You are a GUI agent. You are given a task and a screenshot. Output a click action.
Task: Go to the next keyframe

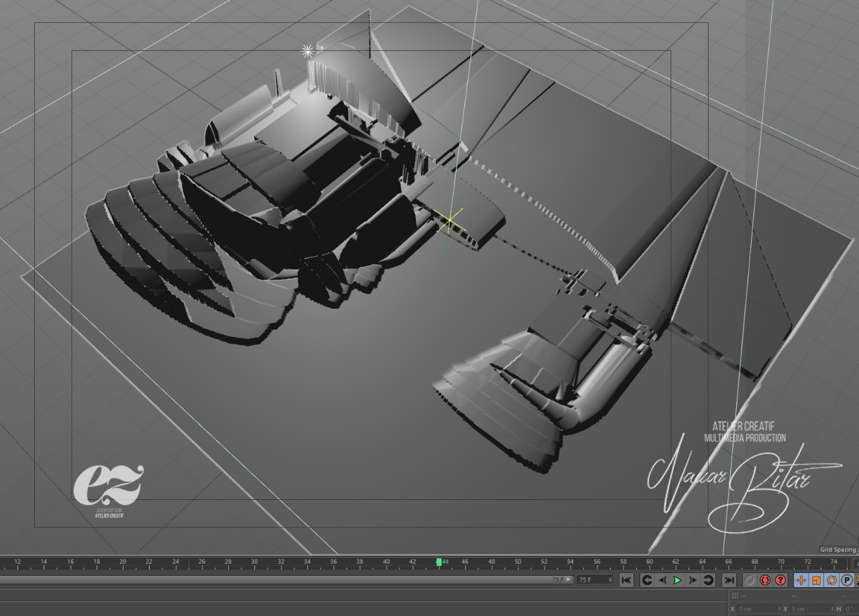tap(708, 580)
